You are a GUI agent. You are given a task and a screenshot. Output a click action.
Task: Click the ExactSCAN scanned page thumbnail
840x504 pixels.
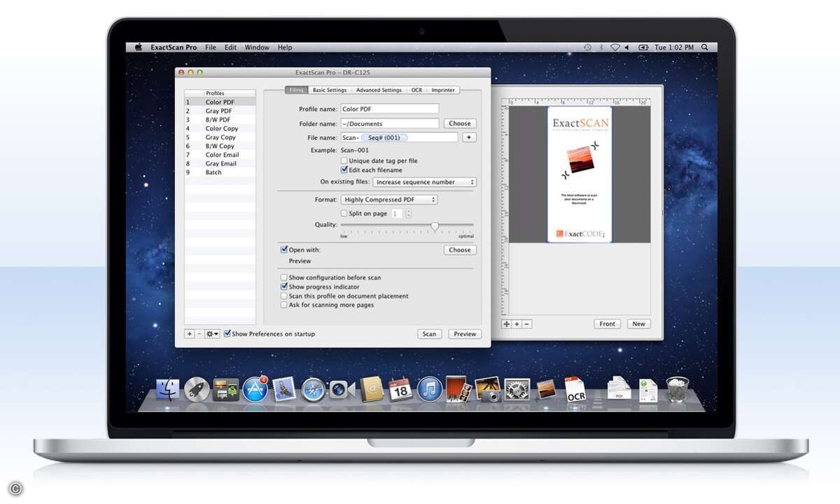(x=580, y=174)
